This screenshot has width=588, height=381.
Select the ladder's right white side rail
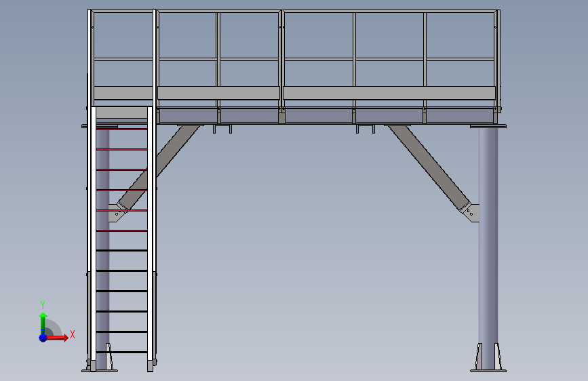150,235
